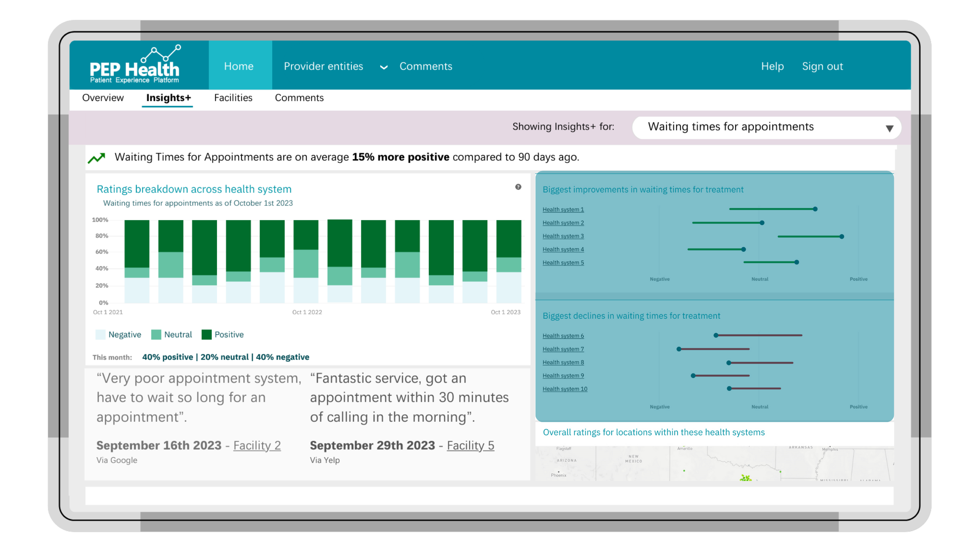Click the Sign out link

(x=822, y=66)
